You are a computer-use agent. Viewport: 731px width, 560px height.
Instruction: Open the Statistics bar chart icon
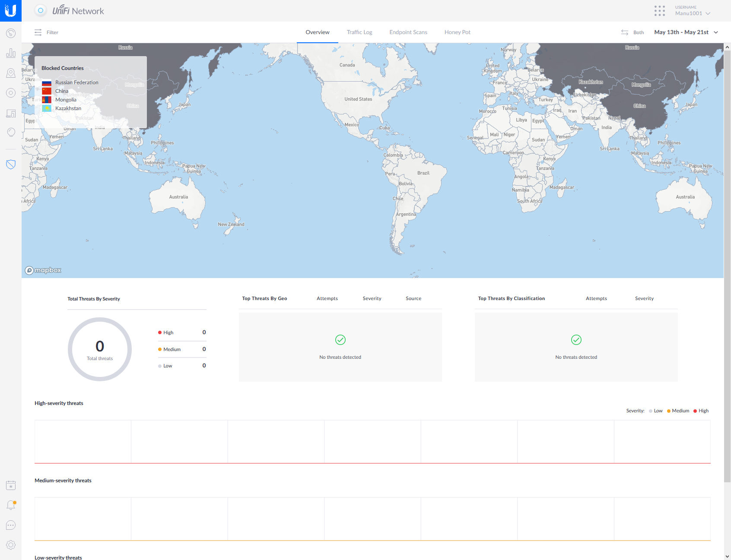pyautogui.click(x=11, y=53)
